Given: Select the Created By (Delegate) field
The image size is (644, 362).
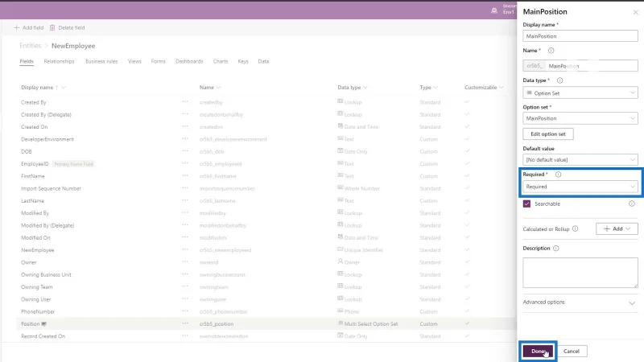Looking at the screenshot, I should (x=46, y=114).
